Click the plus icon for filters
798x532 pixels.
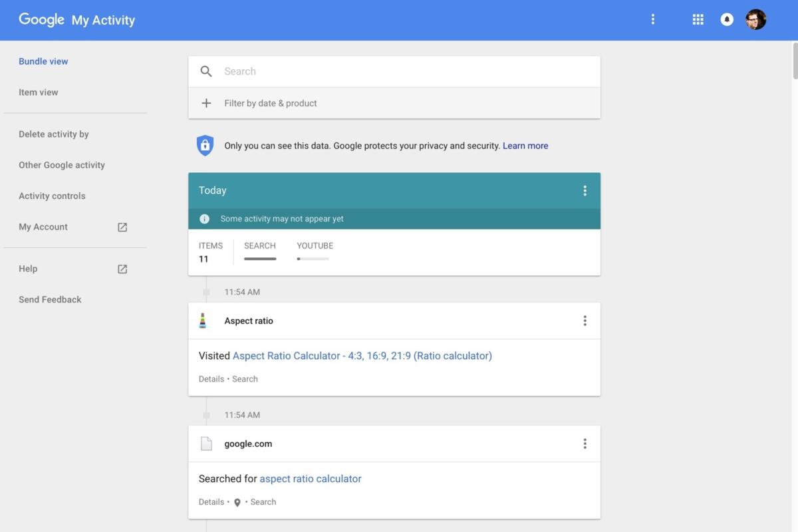(206, 103)
